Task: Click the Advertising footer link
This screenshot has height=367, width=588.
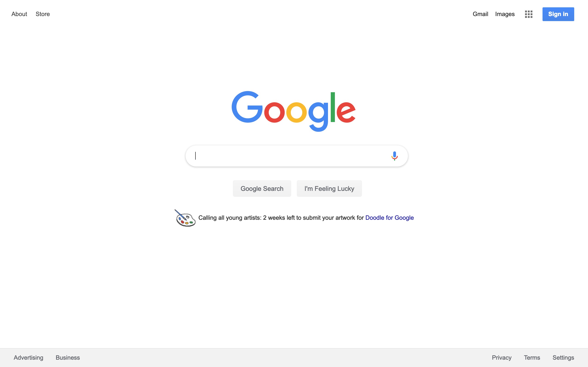Action: pos(28,358)
